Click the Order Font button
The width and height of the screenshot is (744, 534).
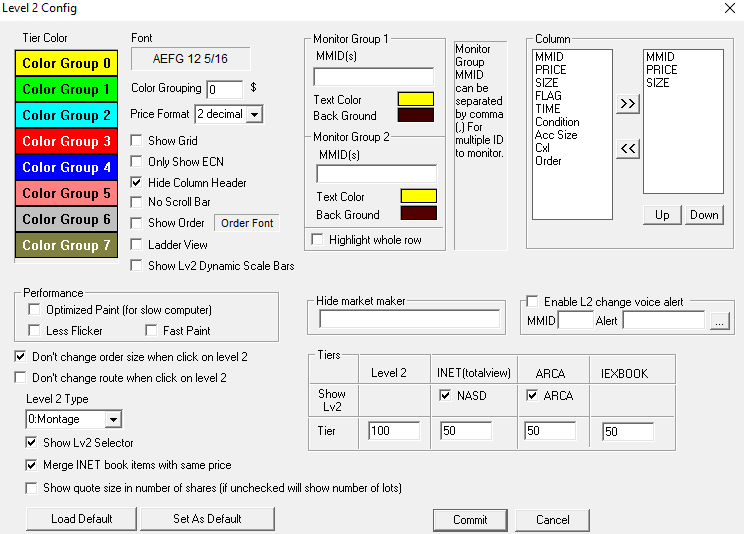[247, 223]
